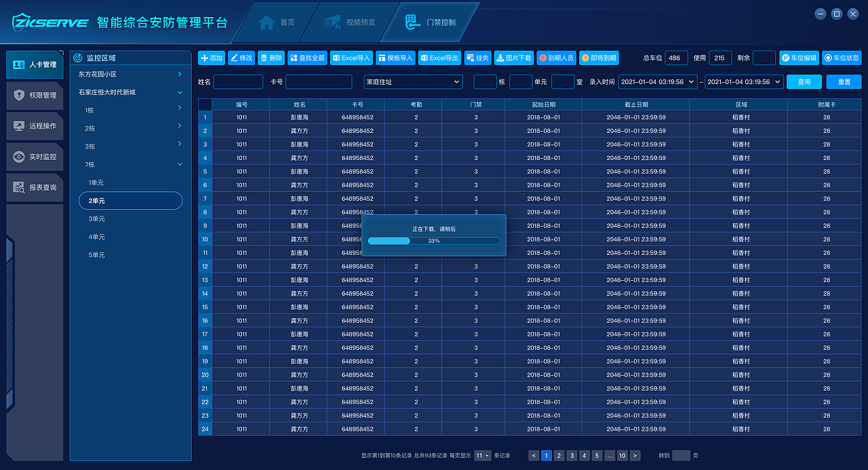Viewport: 868px width, 470px height.
Task: Switch to the 视频预览 tab
Action: click(351, 22)
